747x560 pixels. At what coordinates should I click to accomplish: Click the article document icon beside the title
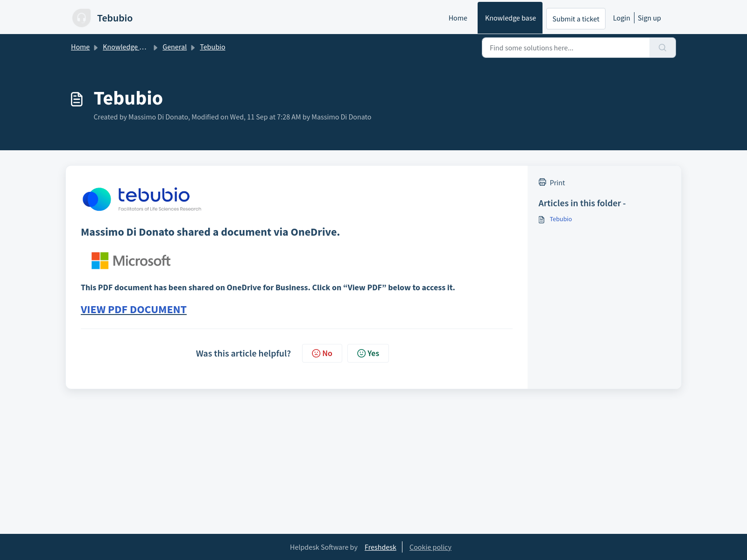point(77,99)
